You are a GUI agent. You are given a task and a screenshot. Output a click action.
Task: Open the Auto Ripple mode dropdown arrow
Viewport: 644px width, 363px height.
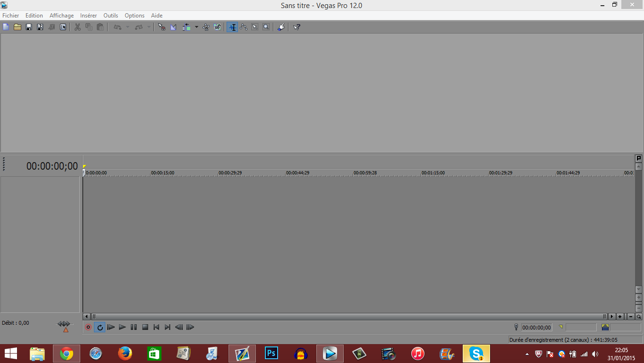pos(196,27)
